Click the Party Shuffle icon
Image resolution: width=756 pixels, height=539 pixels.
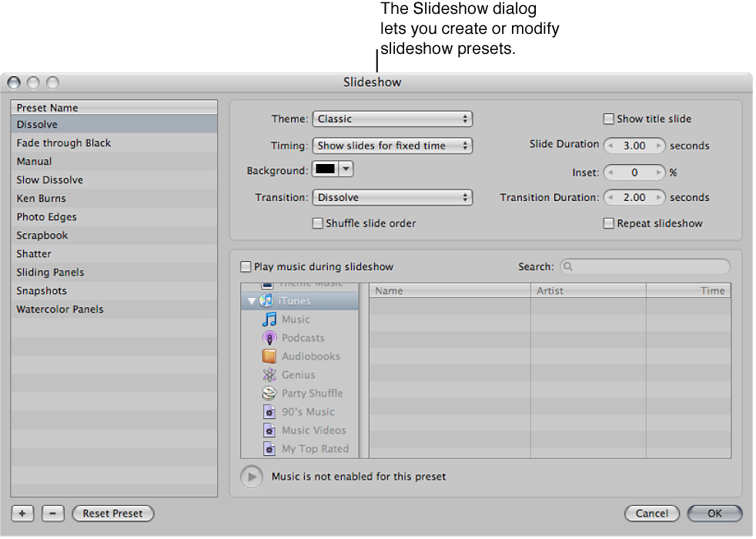point(269,393)
